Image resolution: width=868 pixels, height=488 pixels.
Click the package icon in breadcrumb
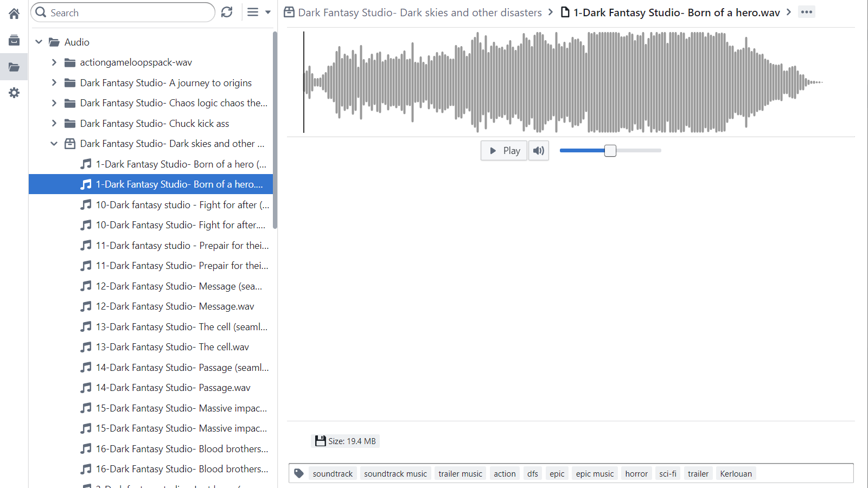pos(289,12)
